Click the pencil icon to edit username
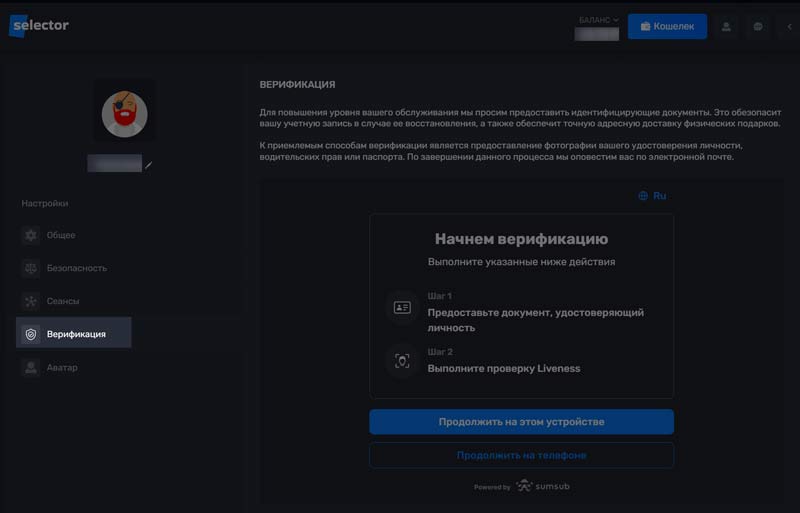Viewport: 800px width, 513px height. [x=149, y=164]
